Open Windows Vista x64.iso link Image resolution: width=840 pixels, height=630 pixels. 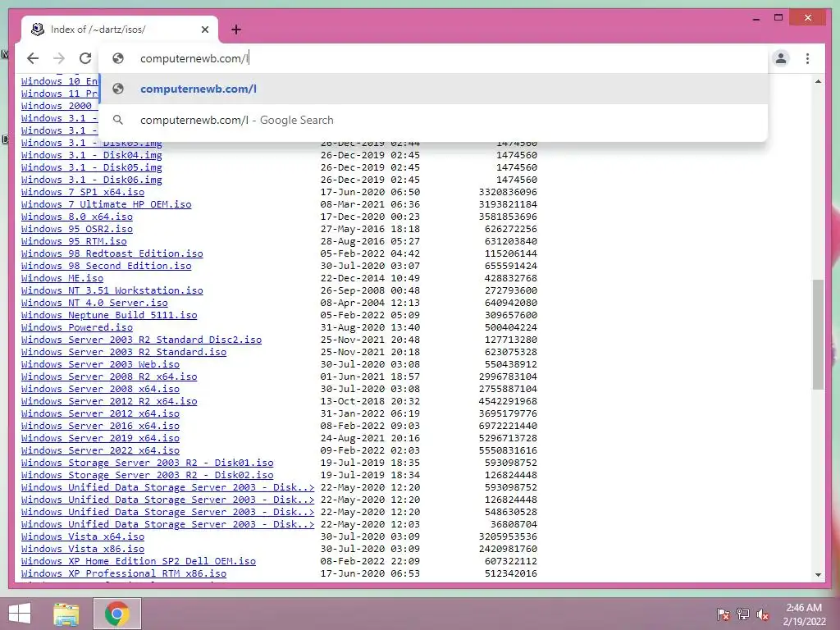83,537
